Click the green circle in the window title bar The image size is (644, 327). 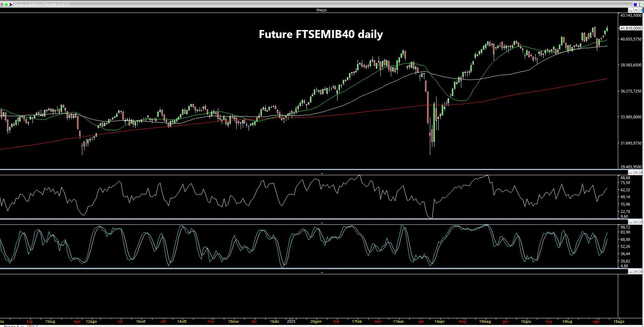click(x=6, y=5)
